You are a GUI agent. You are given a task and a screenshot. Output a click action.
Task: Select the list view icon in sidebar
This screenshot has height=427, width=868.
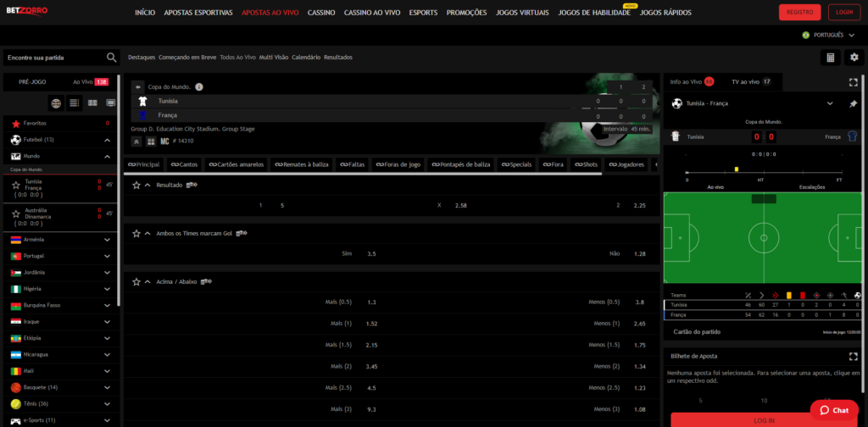click(x=75, y=103)
